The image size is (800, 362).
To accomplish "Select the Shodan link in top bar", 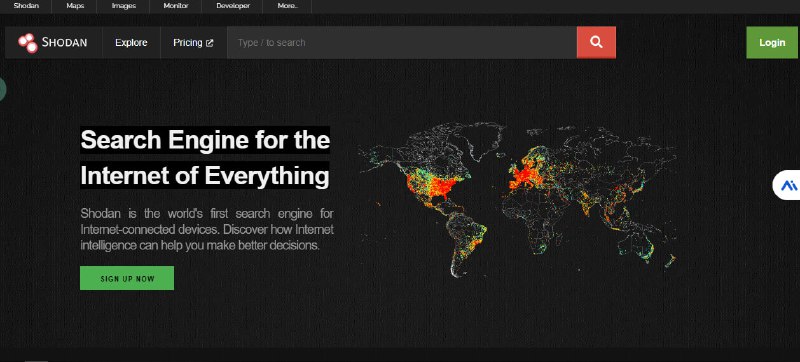I will tap(26, 6).
